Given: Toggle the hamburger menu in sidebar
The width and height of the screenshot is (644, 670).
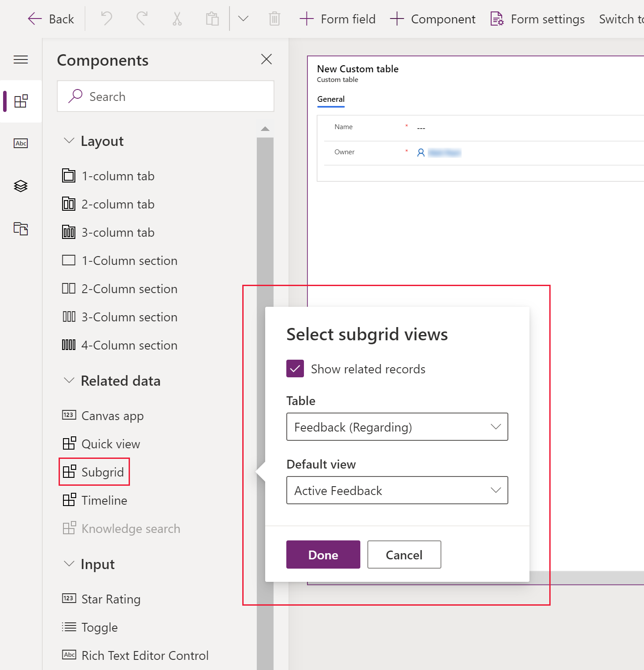Looking at the screenshot, I should click(x=21, y=60).
